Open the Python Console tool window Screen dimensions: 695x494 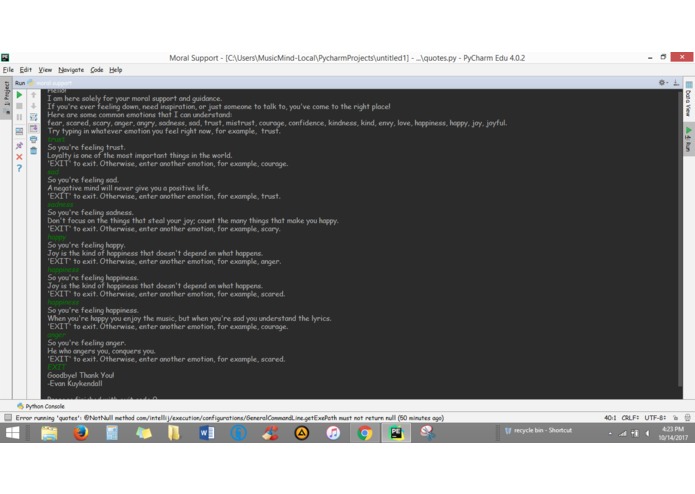coord(41,406)
